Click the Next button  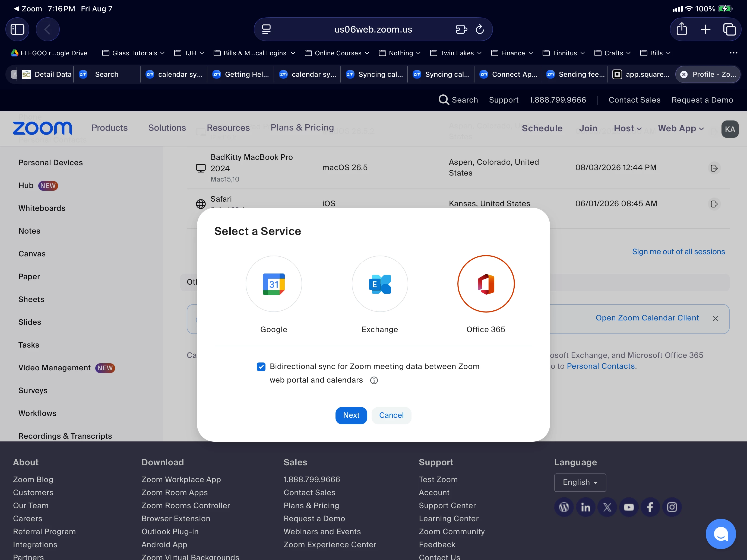click(351, 416)
